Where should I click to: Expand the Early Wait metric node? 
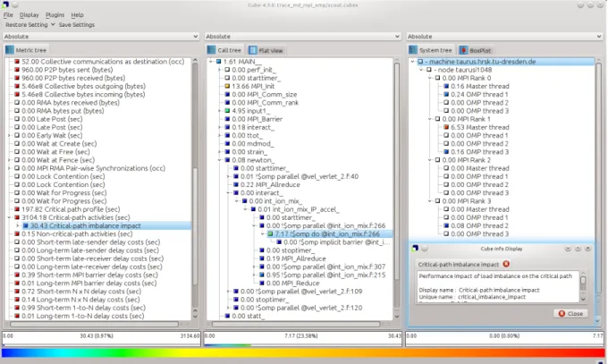pyautogui.click(x=9, y=135)
